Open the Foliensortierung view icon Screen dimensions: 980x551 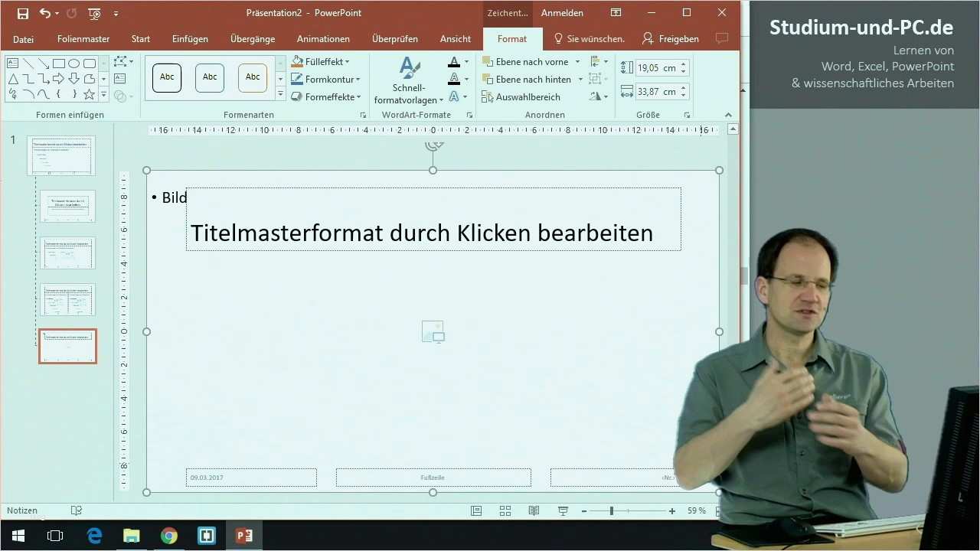pyautogui.click(x=505, y=510)
